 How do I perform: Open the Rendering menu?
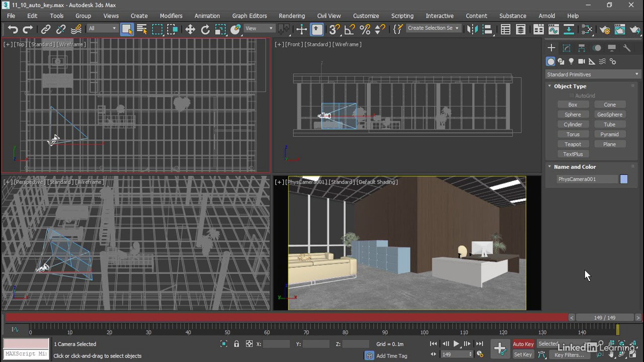click(292, 16)
